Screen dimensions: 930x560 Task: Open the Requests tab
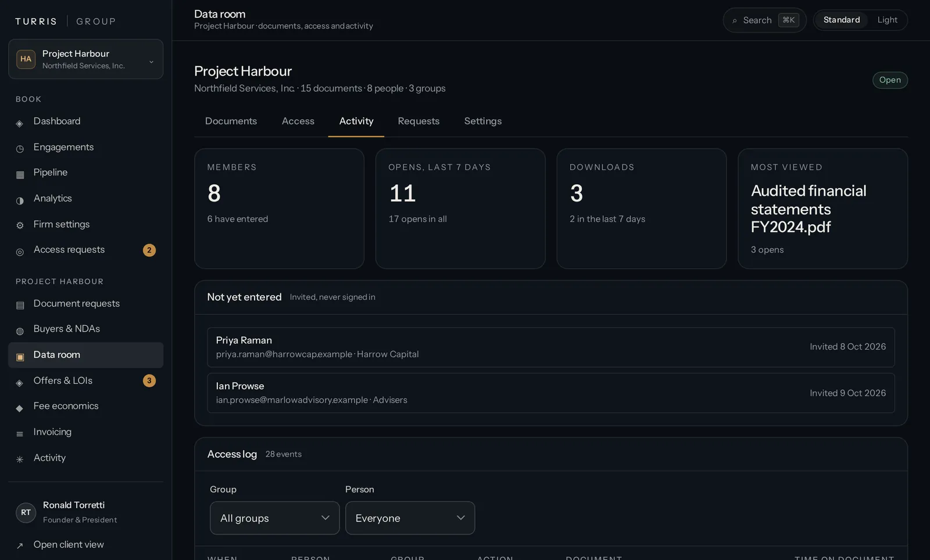point(419,121)
